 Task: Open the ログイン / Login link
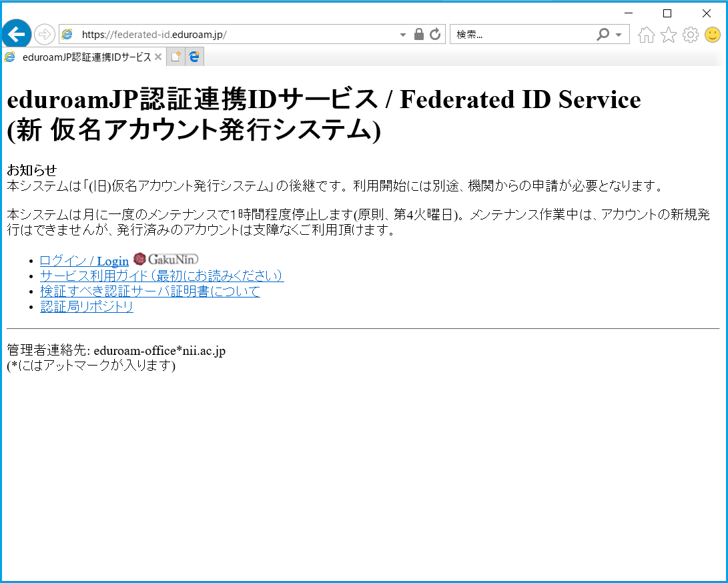click(84, 261)
